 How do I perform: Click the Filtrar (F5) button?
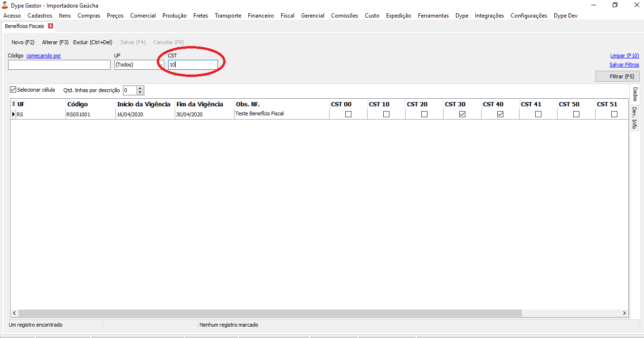[617, 76]
